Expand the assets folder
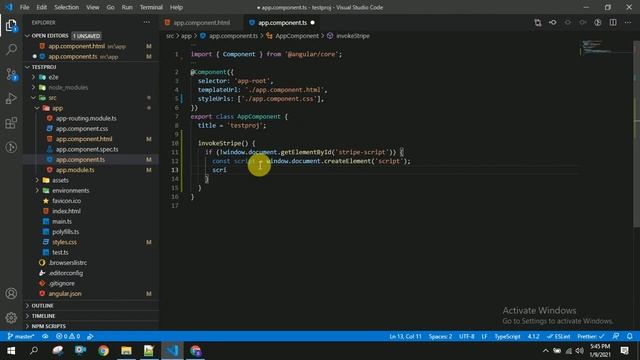The width and height of the screenshot is (640, 360). click(x=37, y=180)
